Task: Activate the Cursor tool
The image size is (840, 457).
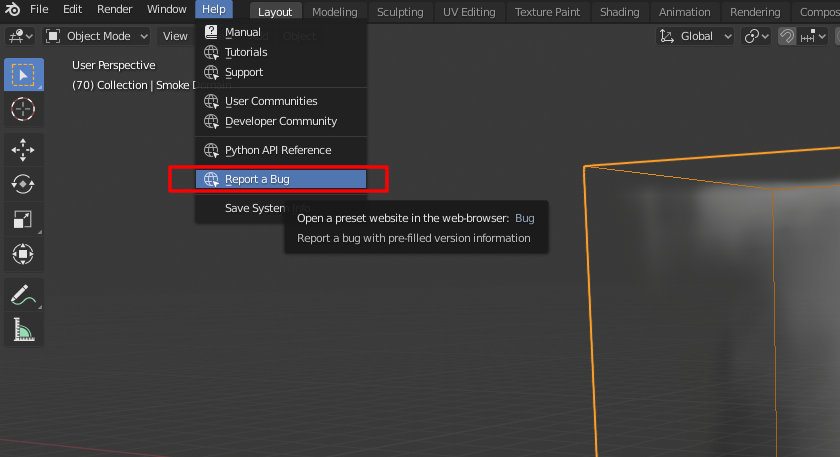Action: point(23,109)
